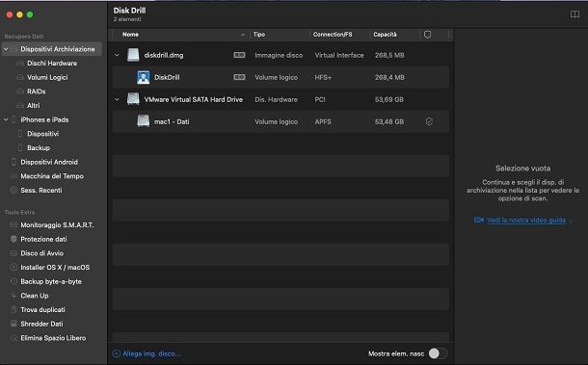Click the Monitoraggio S.M.A.R.T. icon
Image resolution: width=588 pixels, height=365 pixels.
point(13,225)
